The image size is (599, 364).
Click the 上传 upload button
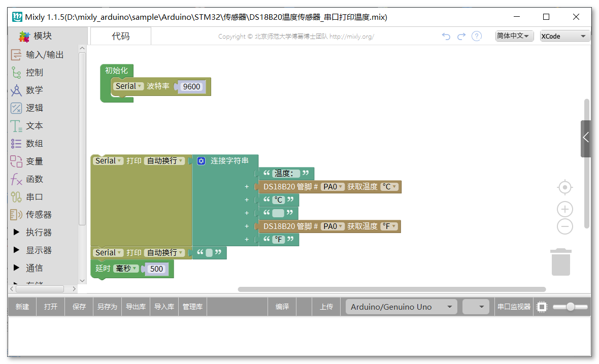coord(326,307)
